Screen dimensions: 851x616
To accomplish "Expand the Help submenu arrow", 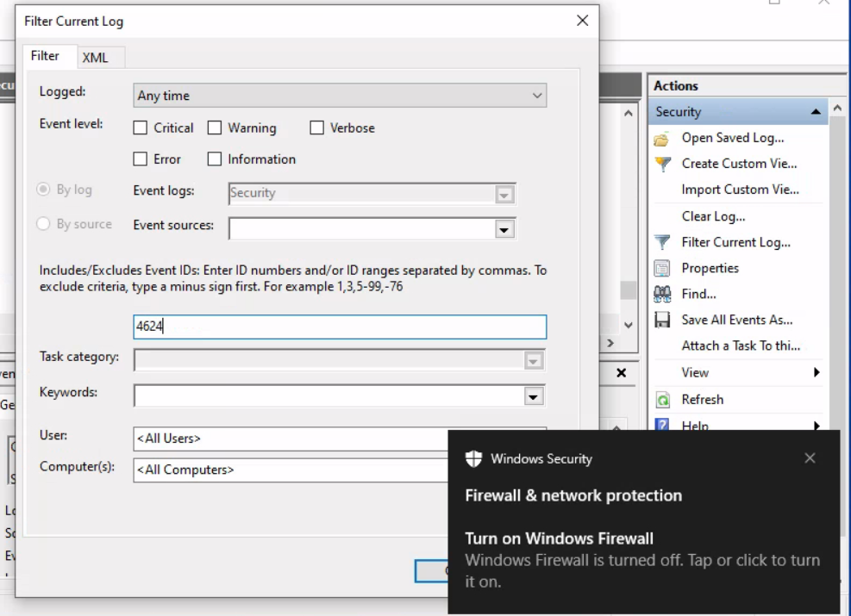I will (817, 425).
